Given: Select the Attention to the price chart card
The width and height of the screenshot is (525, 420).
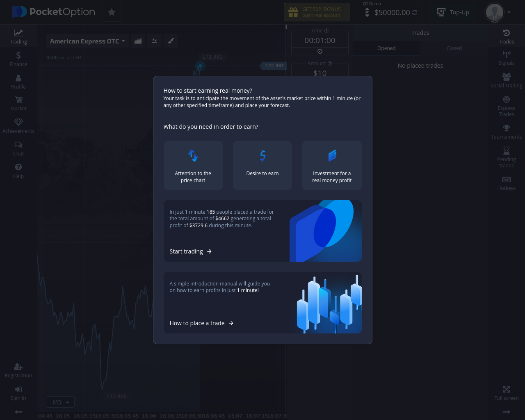Looking at the screenshot, I should tap(193, 165).
